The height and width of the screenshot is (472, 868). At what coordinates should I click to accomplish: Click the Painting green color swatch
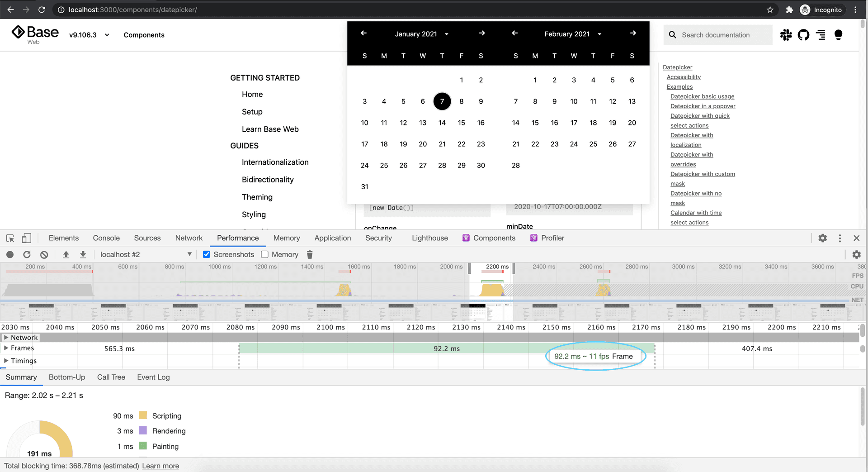[x=143, y=446]
